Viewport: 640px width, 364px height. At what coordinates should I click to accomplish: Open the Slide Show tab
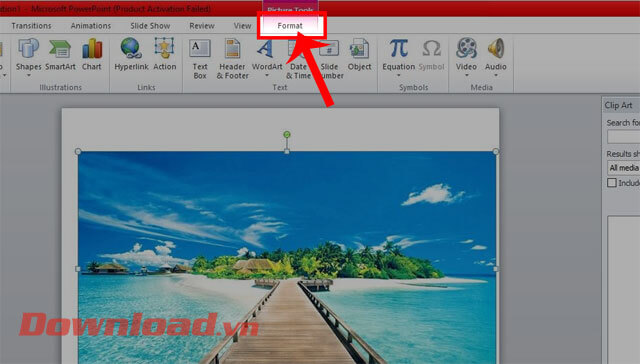click(150, 26)
